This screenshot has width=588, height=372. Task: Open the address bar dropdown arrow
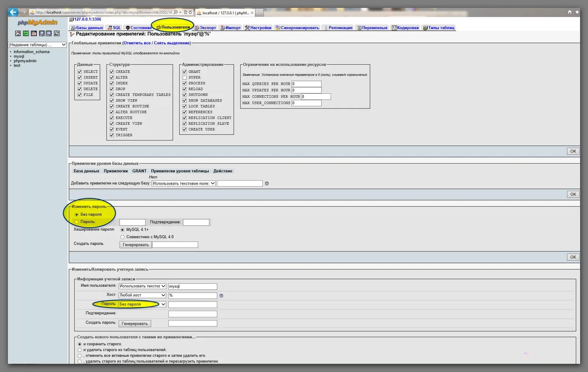180,12
